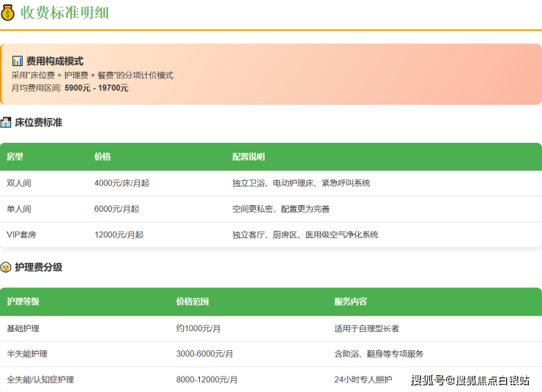The height and width of the screenshot is (392, 542).
Task: Select the 半失能护理 row label
Action: point(27,354)
